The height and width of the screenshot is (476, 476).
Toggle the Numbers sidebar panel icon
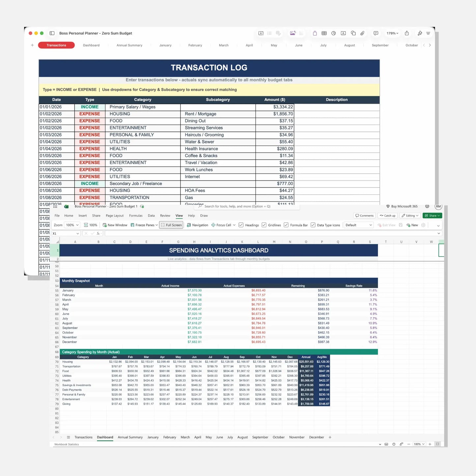(x=52, y=33)
